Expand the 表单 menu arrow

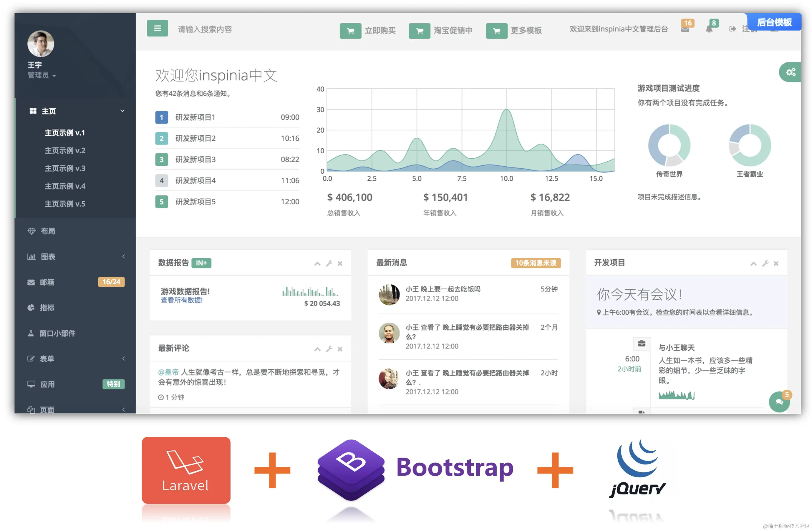click(x=123, y=359)
